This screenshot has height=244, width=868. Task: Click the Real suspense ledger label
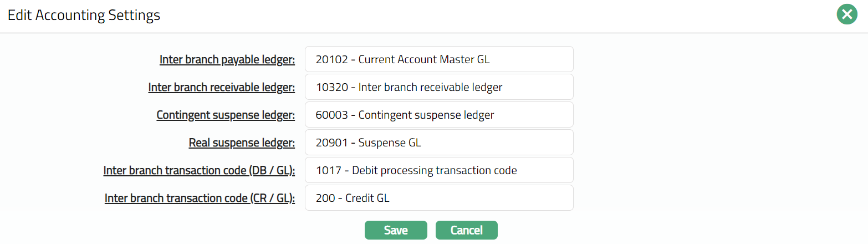241,143
